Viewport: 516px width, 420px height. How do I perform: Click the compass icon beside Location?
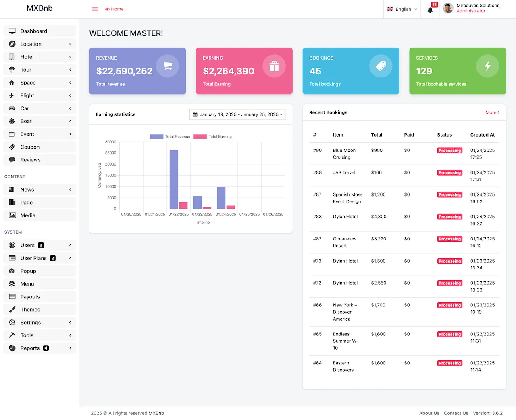pos(12,44)
